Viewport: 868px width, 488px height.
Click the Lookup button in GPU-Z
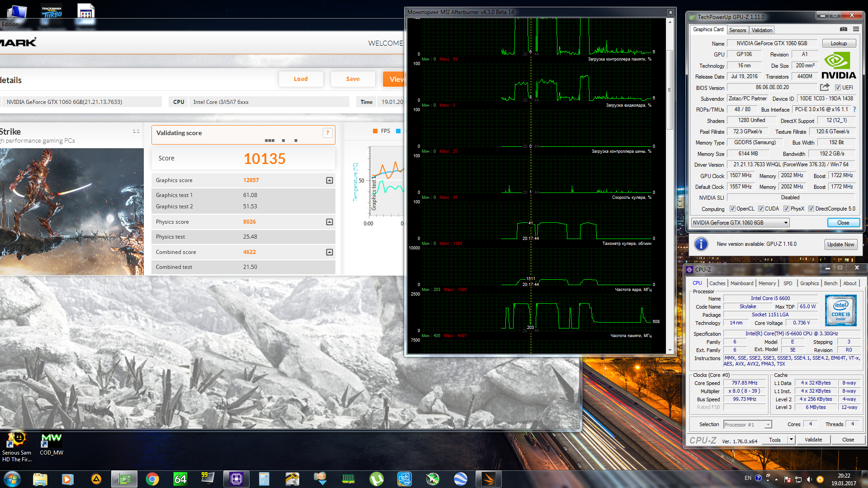[x=839, y=43]
